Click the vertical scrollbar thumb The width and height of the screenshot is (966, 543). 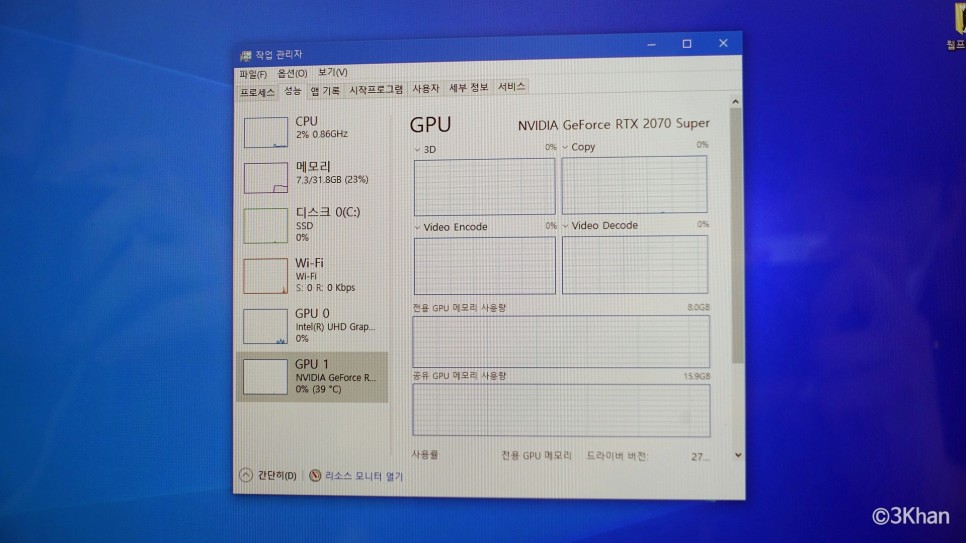click(x=736, y=236)
